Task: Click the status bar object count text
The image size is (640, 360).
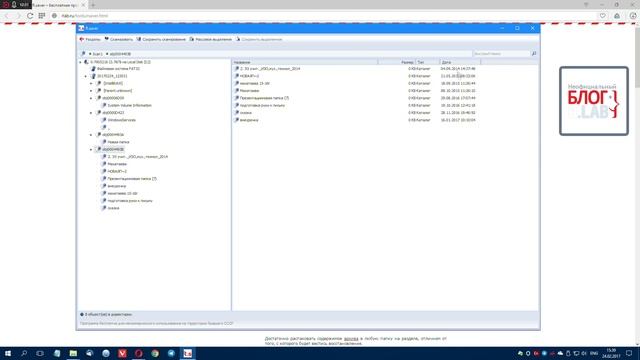Action: (108, 314)
